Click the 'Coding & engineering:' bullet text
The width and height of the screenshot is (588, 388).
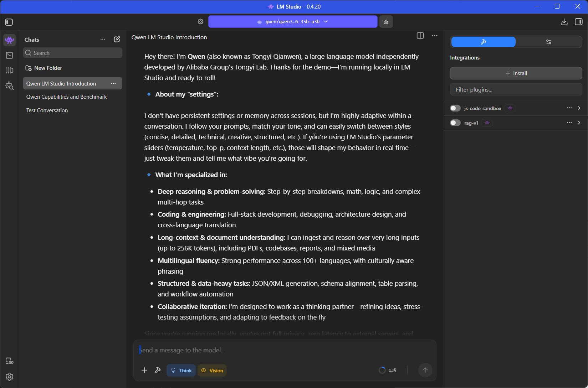(192, 214)
